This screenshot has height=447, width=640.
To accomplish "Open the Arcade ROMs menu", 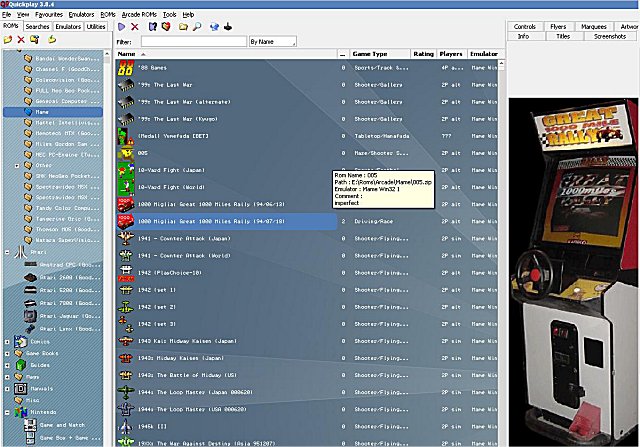I will (x=139, y=15).
